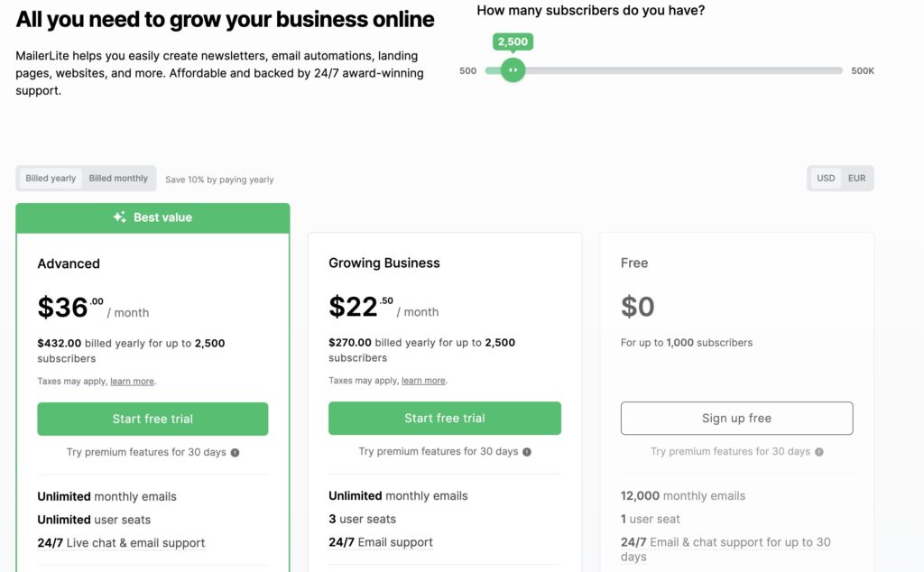The width and height of the screenshot is (924, 572).
Task: Click the 2,500 subscriber count tooltip
Action: coord(513,42)
